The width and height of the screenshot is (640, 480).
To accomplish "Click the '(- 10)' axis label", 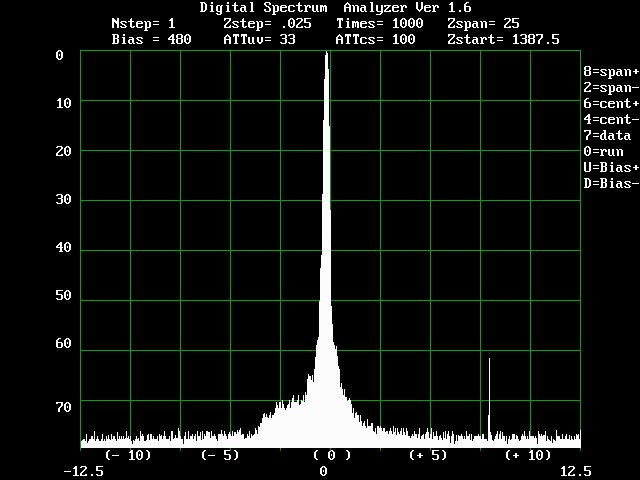I will tap(128, 455).
